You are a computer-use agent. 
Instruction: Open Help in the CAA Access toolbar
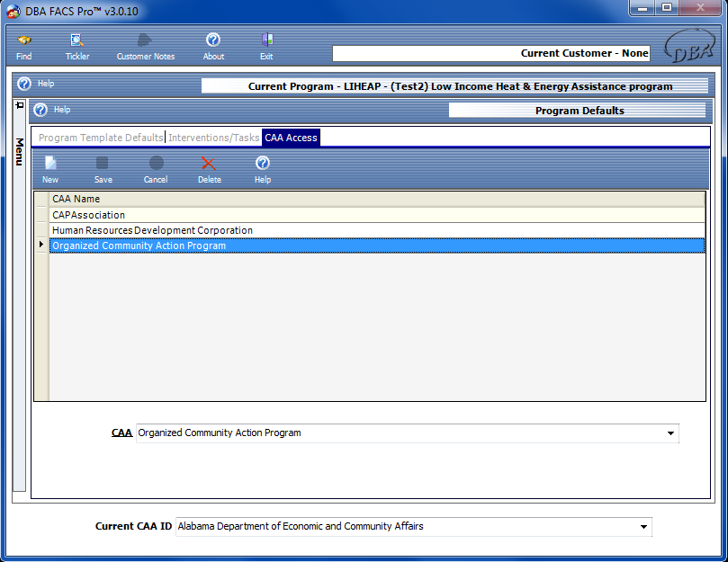point(263,170)
